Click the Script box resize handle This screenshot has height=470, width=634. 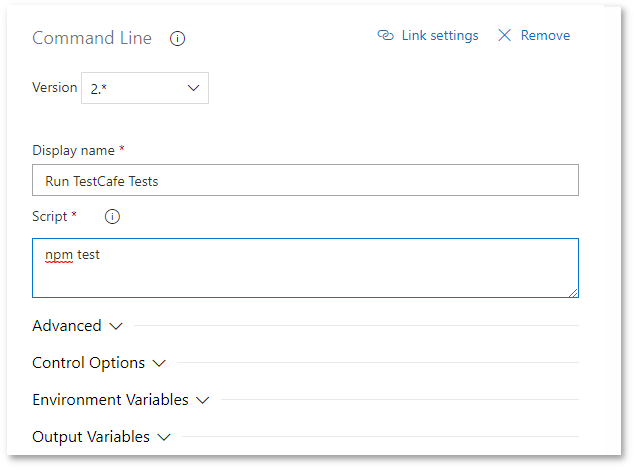574,293
